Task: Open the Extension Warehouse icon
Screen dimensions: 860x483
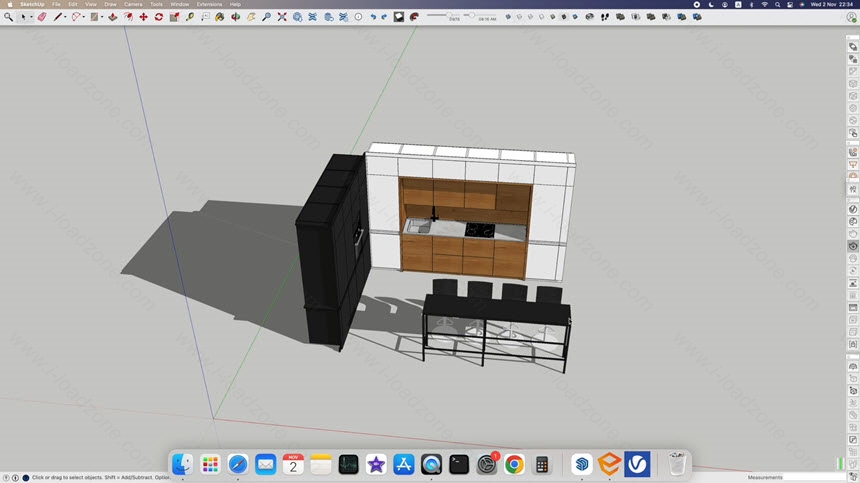Action: [x=313, y=17]
